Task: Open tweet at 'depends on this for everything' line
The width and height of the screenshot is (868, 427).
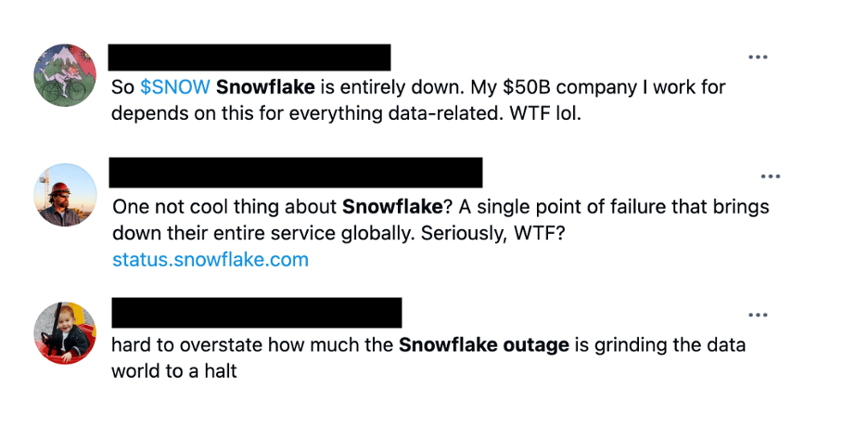Action: point(347,113)
